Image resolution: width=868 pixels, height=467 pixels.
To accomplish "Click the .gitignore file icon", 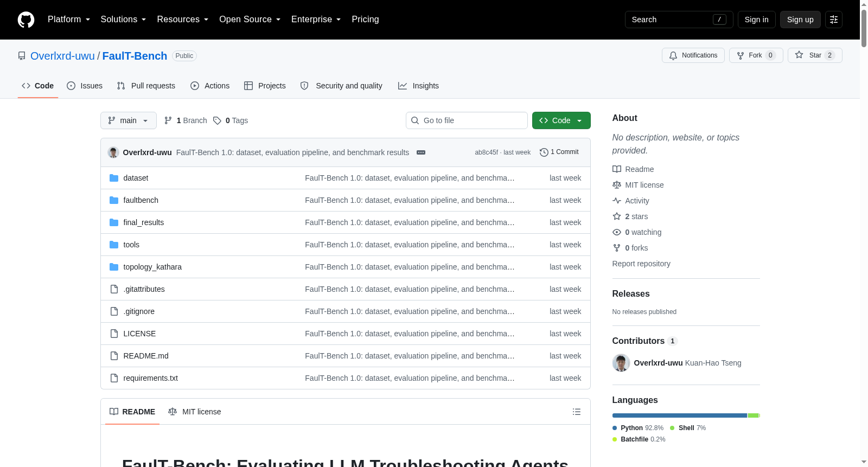I will pos(114,311).
